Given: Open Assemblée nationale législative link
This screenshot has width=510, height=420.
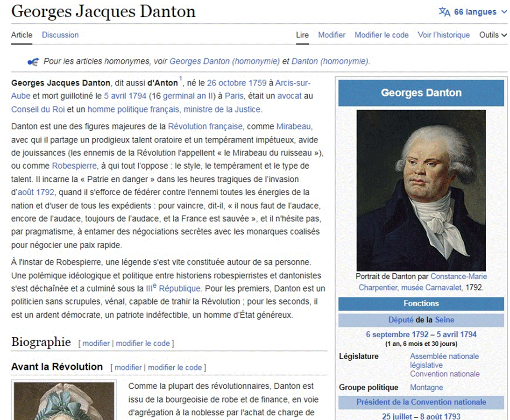Looking at the screenshot, I should coord(444,361).
